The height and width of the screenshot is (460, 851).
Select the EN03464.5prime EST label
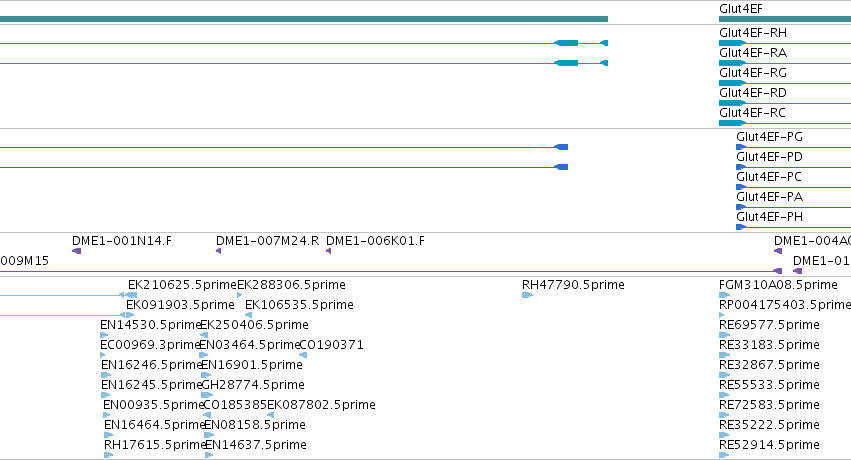pyautogui.click(x=250, y=346)
